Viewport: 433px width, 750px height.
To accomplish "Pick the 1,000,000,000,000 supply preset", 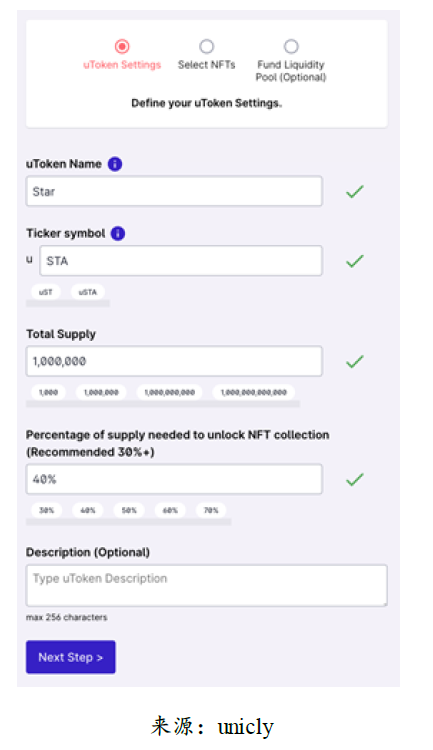I will [x=254, y=392].
